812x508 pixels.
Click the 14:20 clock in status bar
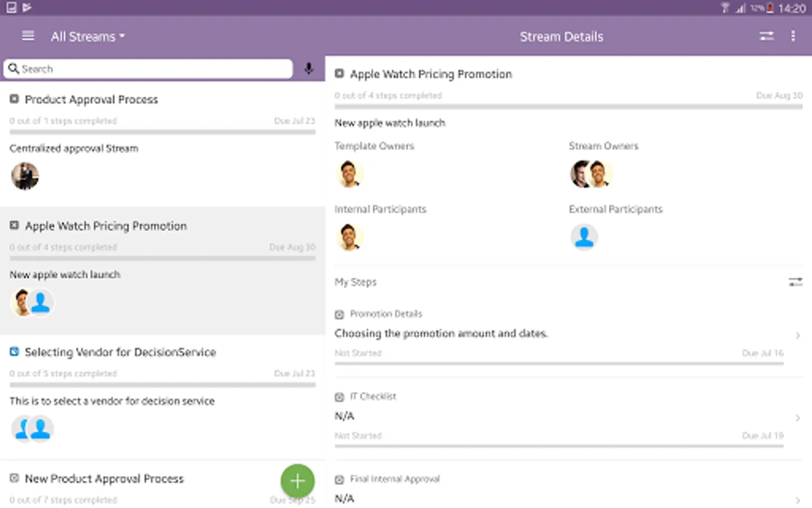(x=792, y=8)
